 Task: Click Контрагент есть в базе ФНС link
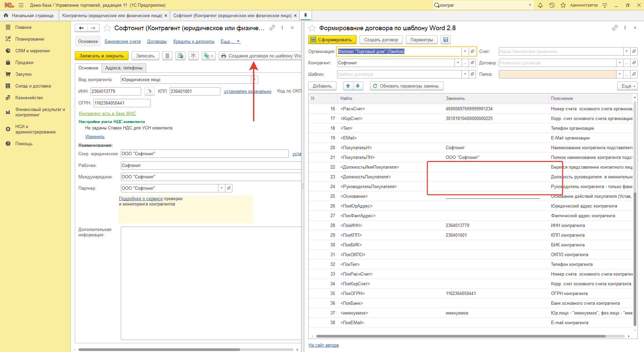tap(107, 113)
